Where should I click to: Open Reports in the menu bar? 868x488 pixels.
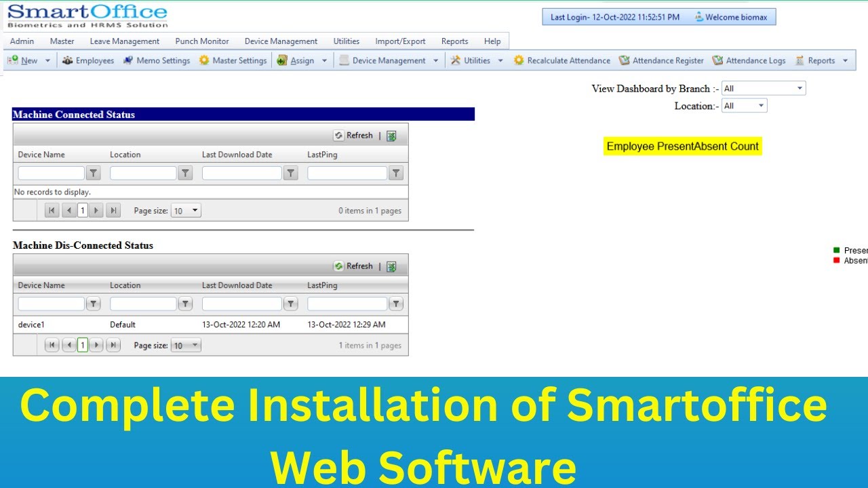pyautogui.click(x=454, y=41)
